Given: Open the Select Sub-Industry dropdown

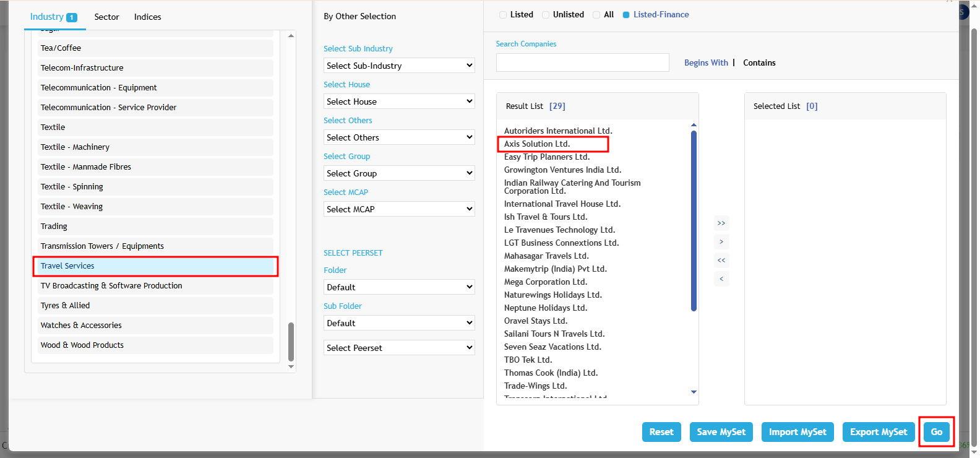Looking at the screenshot, I should point(399,66).
